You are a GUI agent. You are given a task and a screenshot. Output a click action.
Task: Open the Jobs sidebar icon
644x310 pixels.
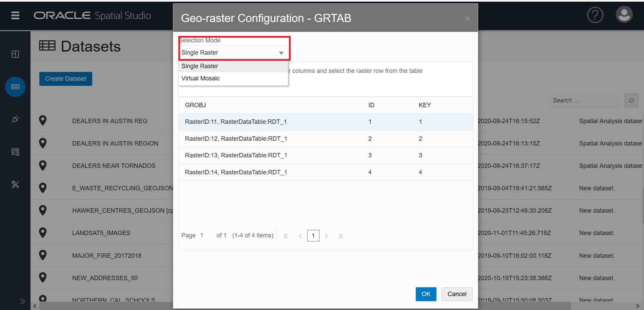tap(15, 152)
